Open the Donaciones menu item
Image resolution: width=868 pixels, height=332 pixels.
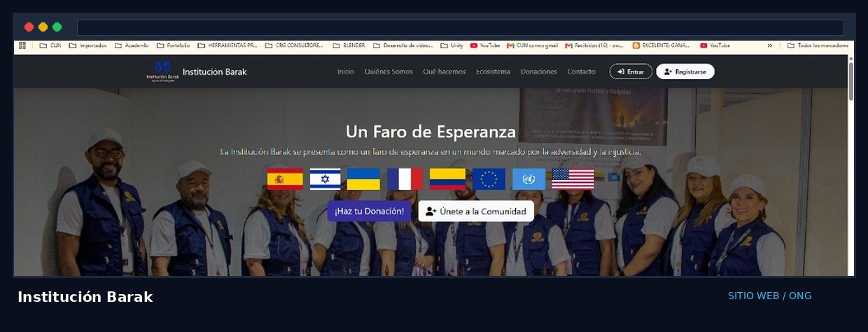(539, 71)
